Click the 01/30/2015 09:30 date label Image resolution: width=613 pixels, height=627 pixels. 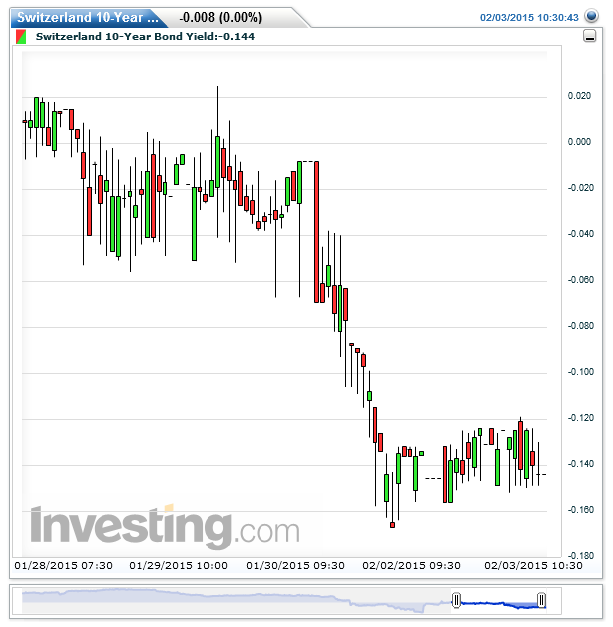(x=296, y=565)
